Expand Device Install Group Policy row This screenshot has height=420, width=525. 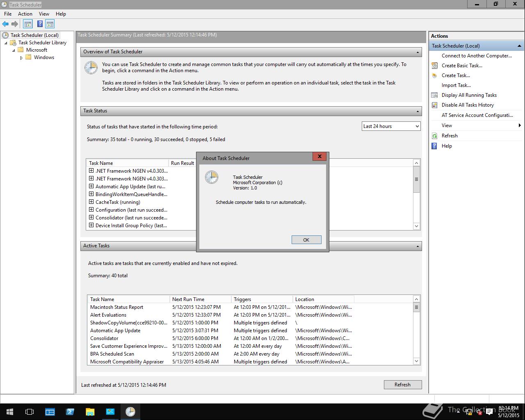click(91, 225)
